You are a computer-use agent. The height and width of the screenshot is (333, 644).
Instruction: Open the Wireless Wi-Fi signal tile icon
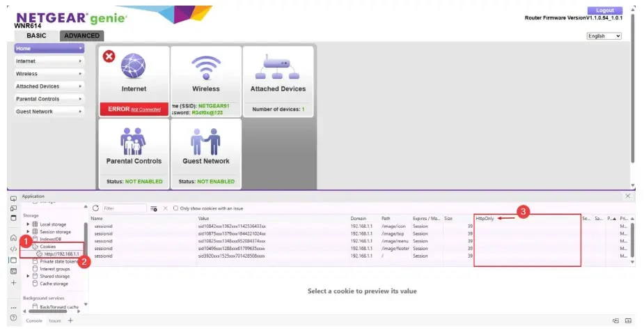tap(205, 68)
